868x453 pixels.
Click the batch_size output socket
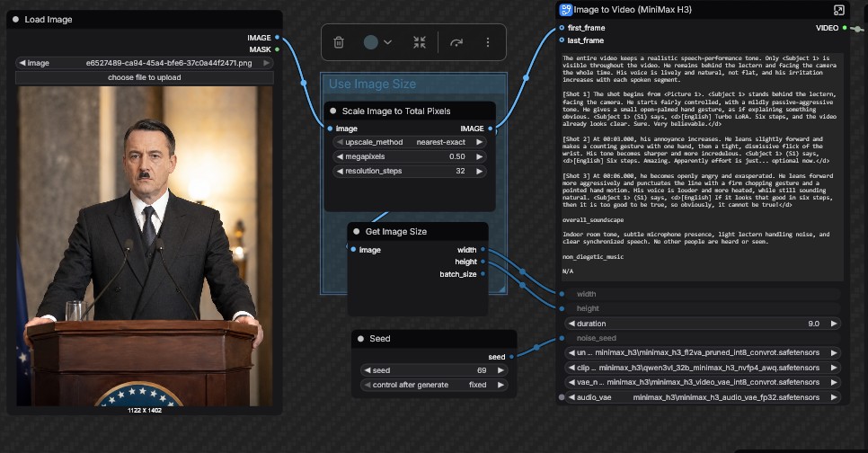pos(483,274)
